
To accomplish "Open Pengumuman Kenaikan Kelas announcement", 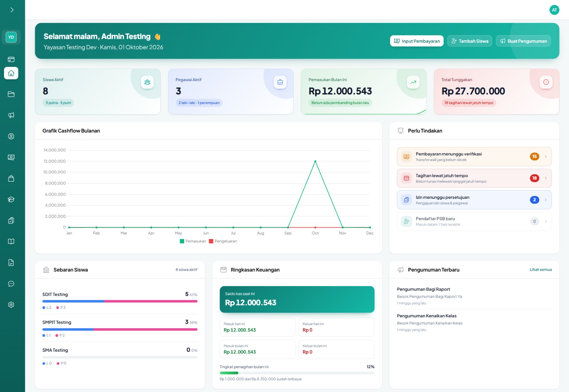I will (x=474, y=323).
